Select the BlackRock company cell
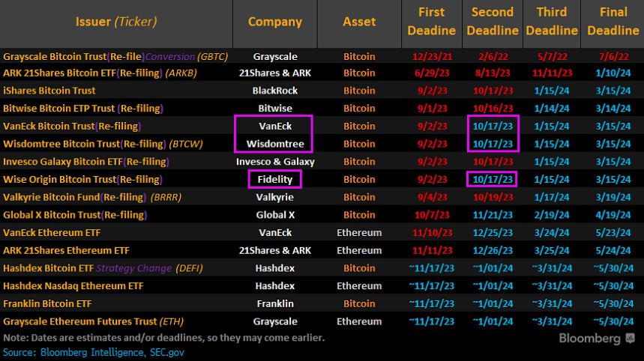The height and width of the screenshot is (361, 644). tap(274, 91)
